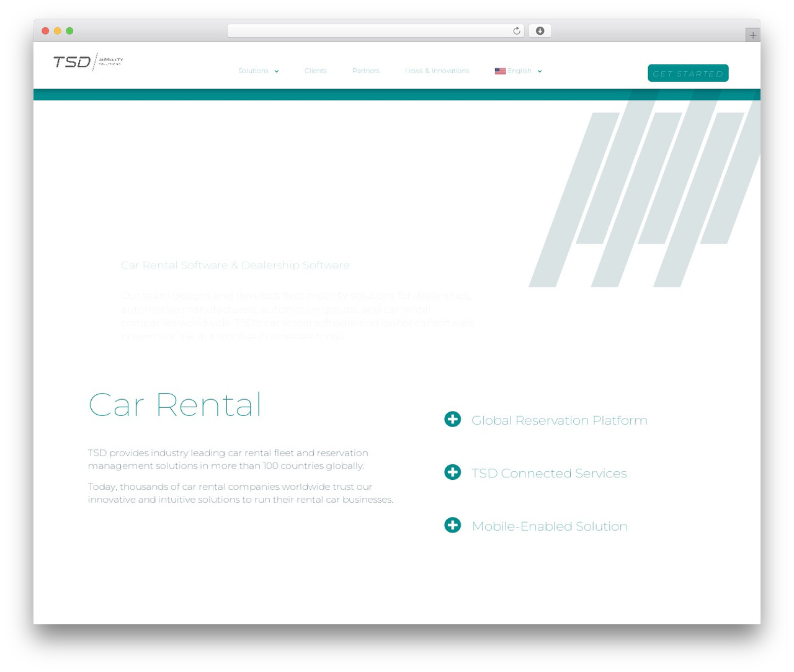794x672 pixels.
Task: Open the browser downloads button
Action: 540,31
